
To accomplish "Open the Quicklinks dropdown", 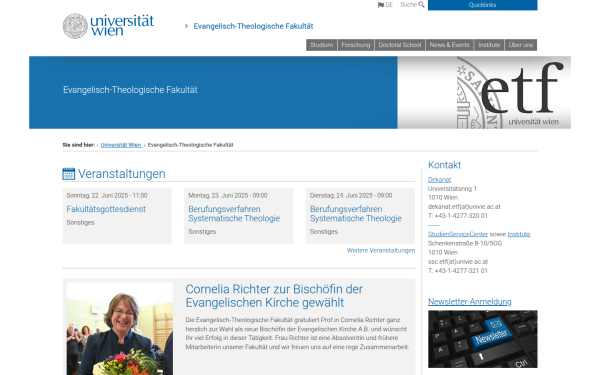I will tap(483, 5).
